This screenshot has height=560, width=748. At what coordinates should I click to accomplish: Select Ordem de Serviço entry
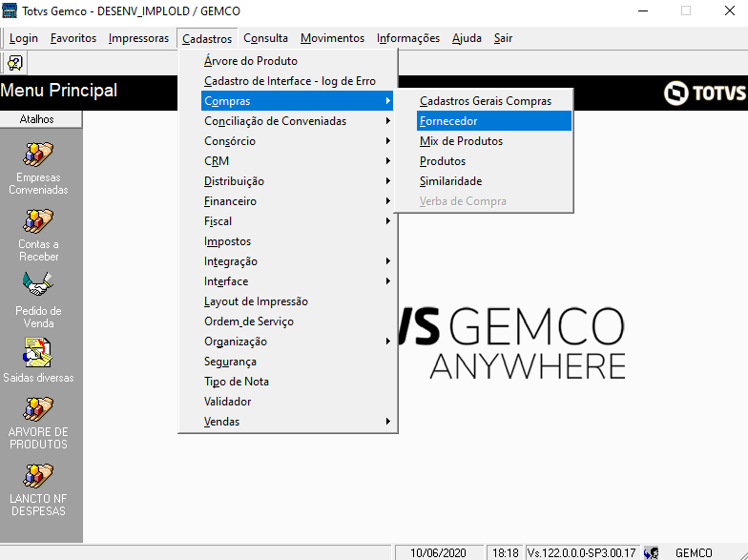pyautogui.click(x=298, y=321)
